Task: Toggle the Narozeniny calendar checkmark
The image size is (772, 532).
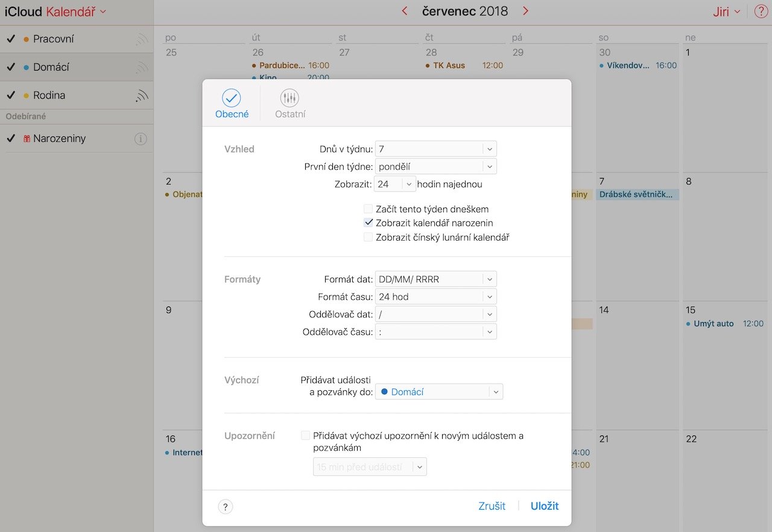Action: click(10, 139)
